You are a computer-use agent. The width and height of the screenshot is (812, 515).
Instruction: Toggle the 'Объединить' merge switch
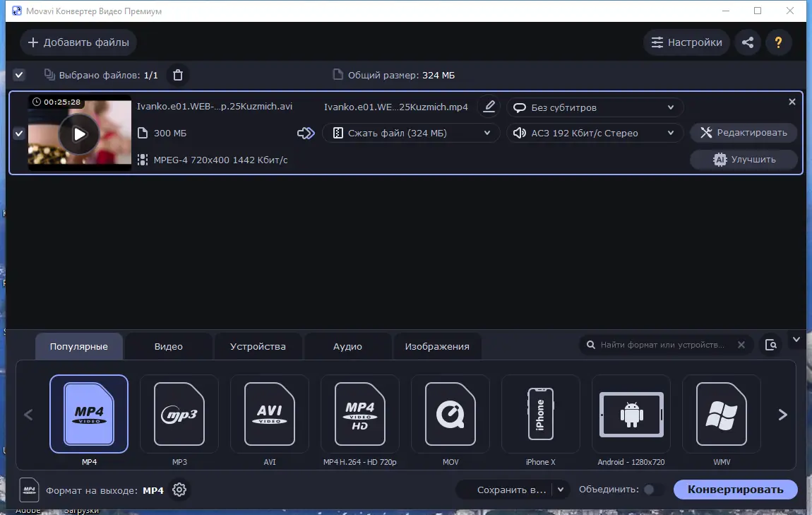pyautogui.click(x=654, y=490)
